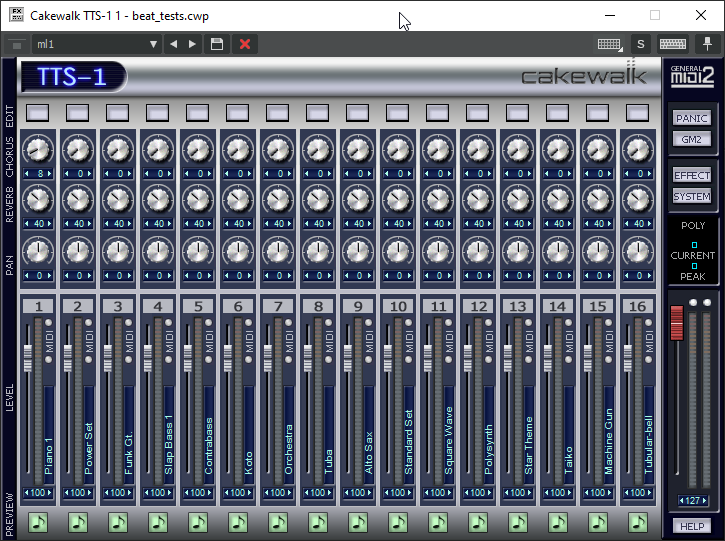
Task: Toggle the edit button for channel 1
Action: 37,112
